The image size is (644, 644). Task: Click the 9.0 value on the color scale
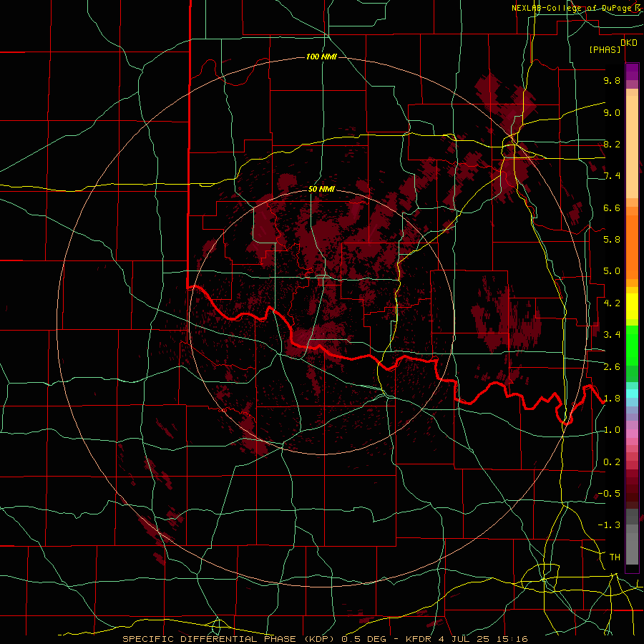pos(612,112)
